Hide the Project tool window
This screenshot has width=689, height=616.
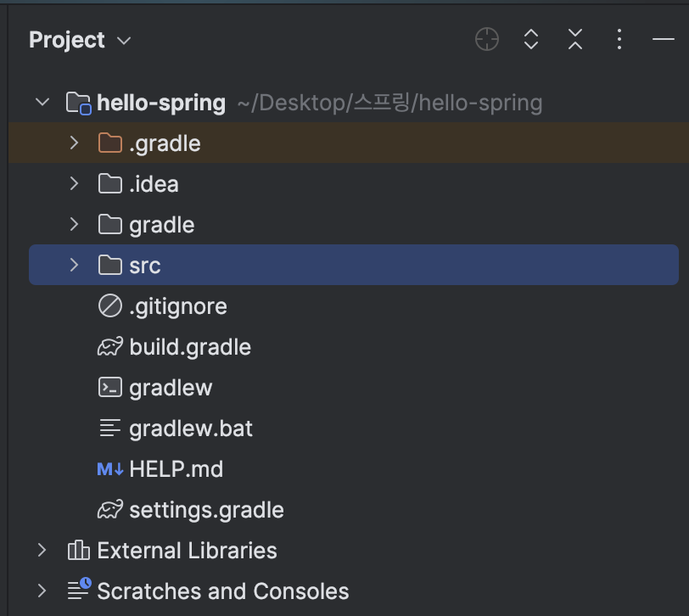(663, 39)
